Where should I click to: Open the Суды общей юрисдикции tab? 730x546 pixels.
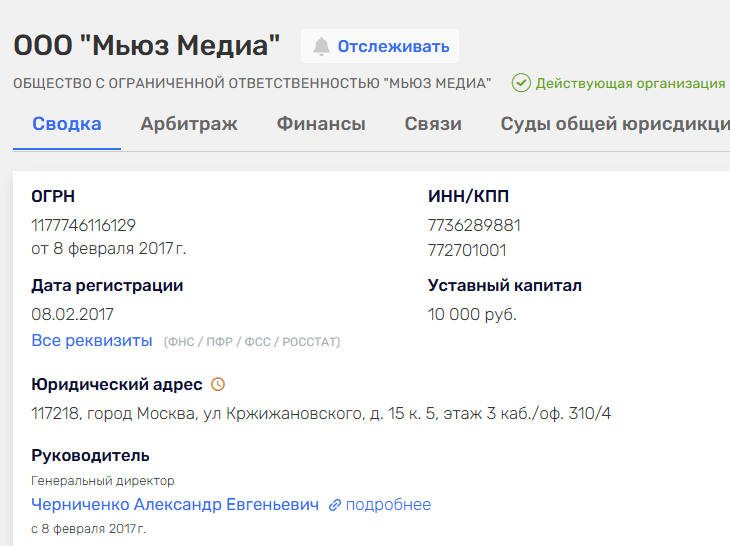point(615,124)
